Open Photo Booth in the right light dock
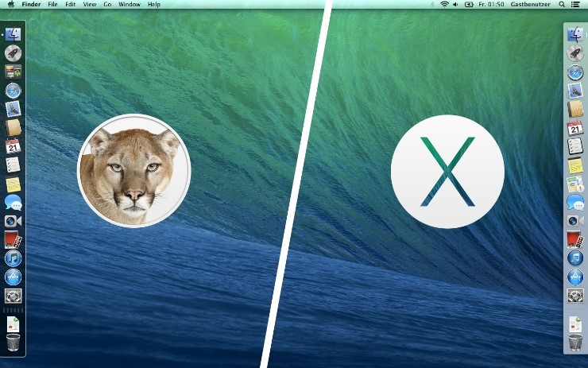Image resolution: width=588 pixels, height=368 pixels. 575,240
